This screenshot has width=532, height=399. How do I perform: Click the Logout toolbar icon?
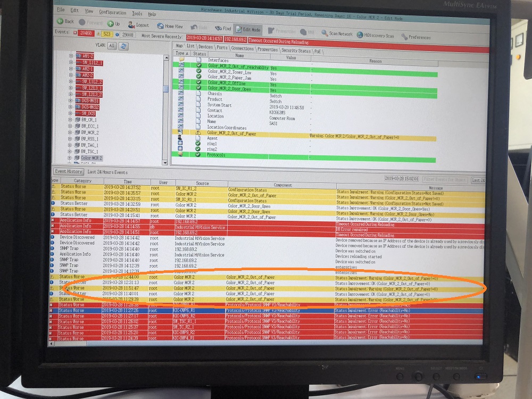point(131,24)
